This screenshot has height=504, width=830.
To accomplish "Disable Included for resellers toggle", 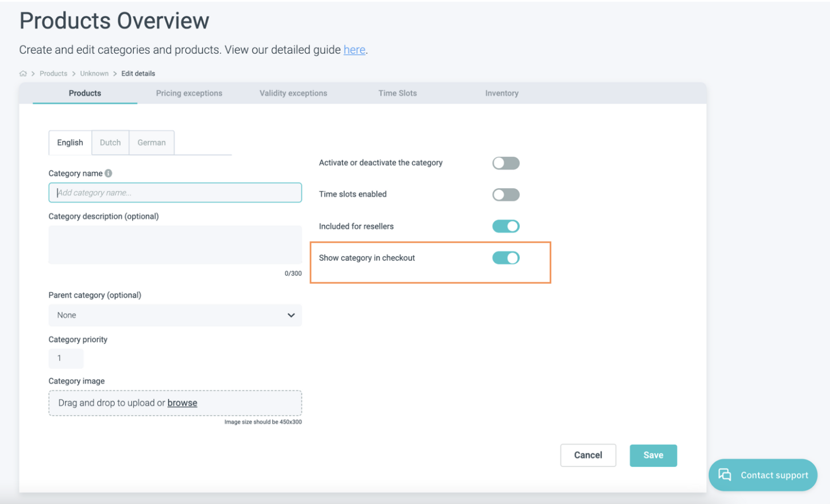I will 506,226.
